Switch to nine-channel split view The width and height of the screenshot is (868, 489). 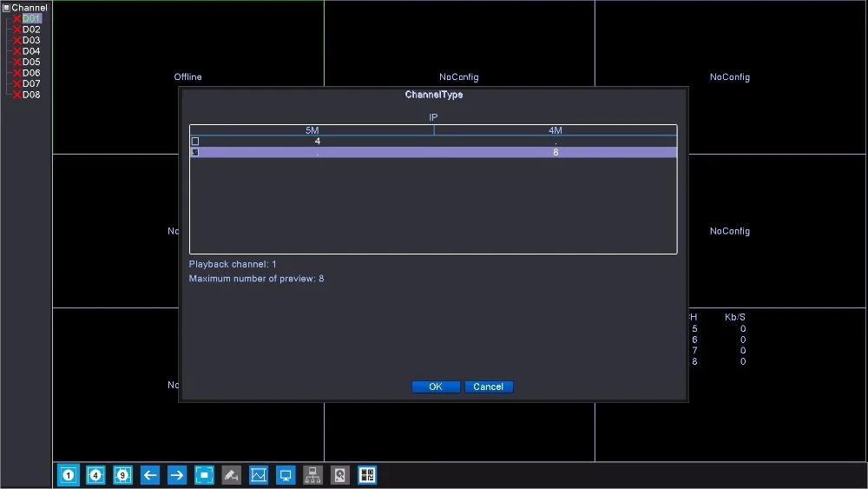pos(123,475)
